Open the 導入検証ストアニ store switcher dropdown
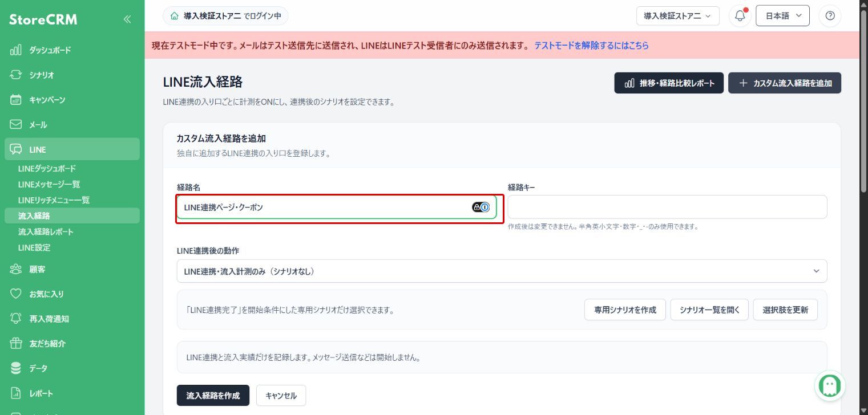868x415 pixels. coord(678,16)
